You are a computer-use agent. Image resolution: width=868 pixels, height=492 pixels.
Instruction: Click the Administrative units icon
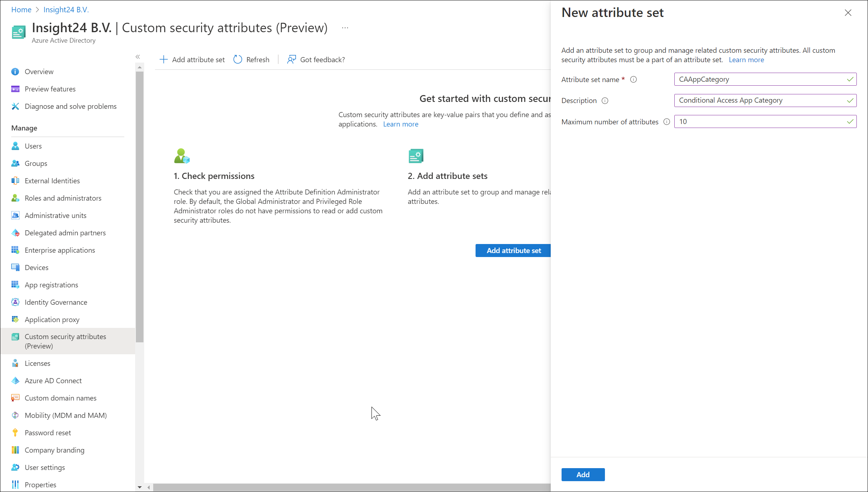(15, 215)
